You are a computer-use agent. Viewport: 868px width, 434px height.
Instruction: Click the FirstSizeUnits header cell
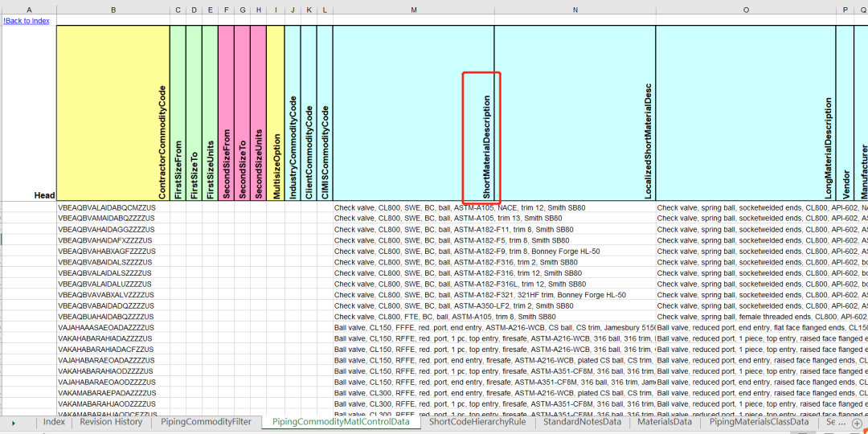(211, 113)
